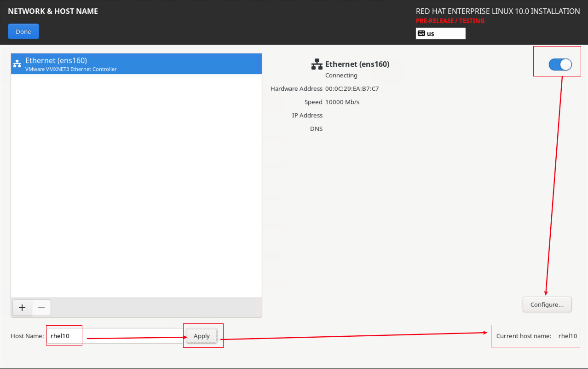The image size is (588, 369).
Task: Focus the Host Name input field
Action: (116, 336)
